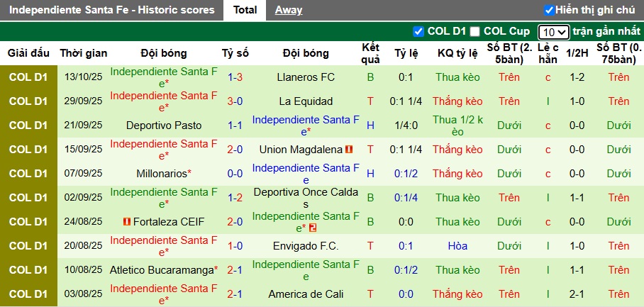Click the 1-3 score against Llaneros FC

235,77
